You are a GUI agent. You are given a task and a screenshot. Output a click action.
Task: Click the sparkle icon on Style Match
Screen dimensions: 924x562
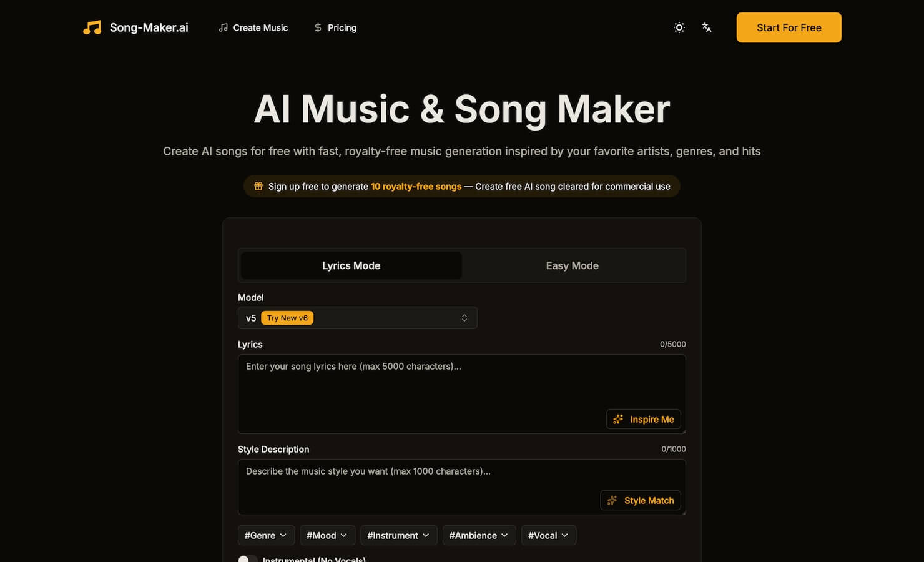click(612, 500)
